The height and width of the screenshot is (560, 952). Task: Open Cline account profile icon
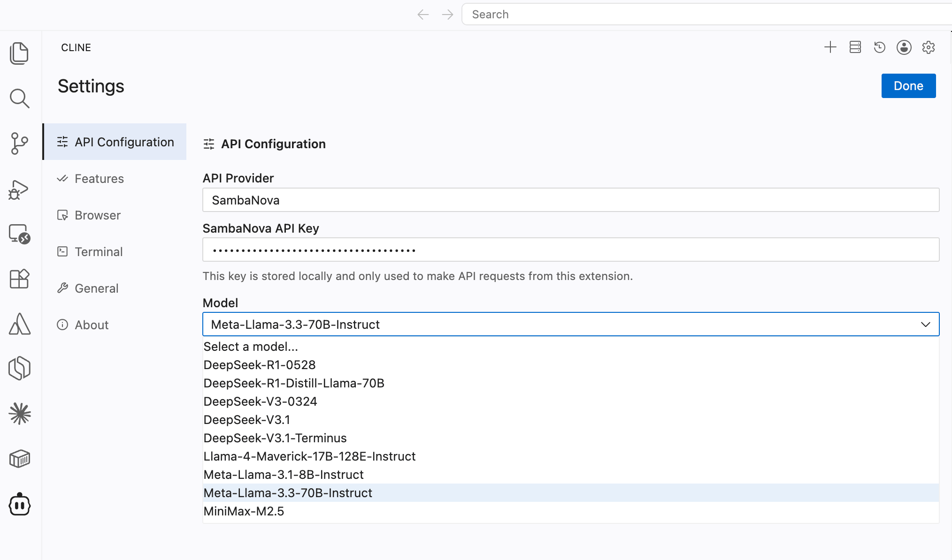(x=904, y=47)
